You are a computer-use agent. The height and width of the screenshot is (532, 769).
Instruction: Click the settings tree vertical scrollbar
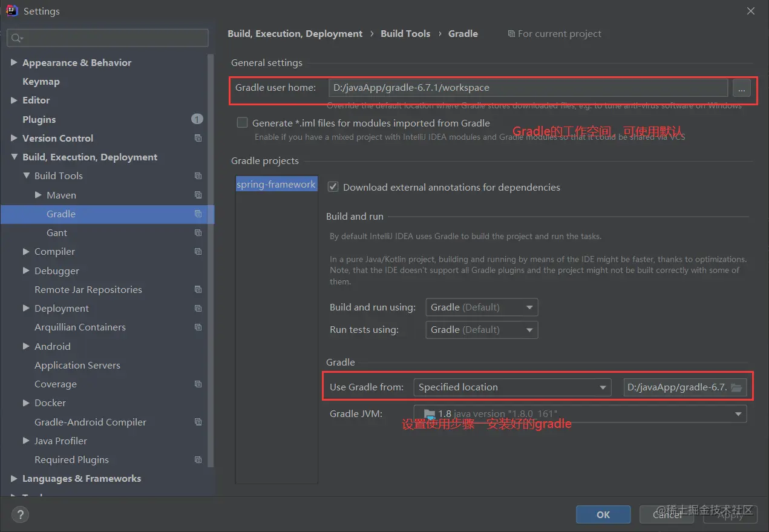click(x=211, y=260)
